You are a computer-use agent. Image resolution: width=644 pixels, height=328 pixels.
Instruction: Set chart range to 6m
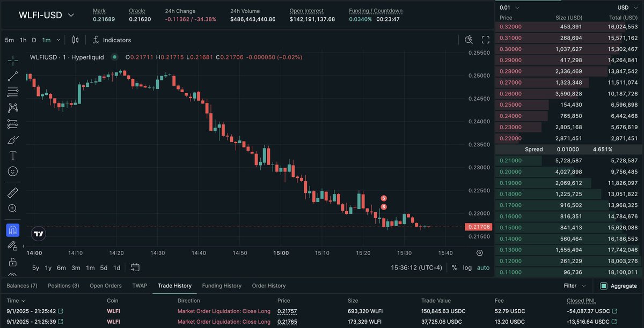pos(61,267)
